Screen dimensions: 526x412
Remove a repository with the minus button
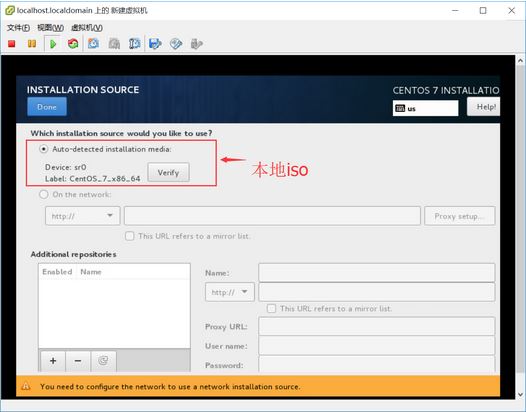tap(78, 361)
